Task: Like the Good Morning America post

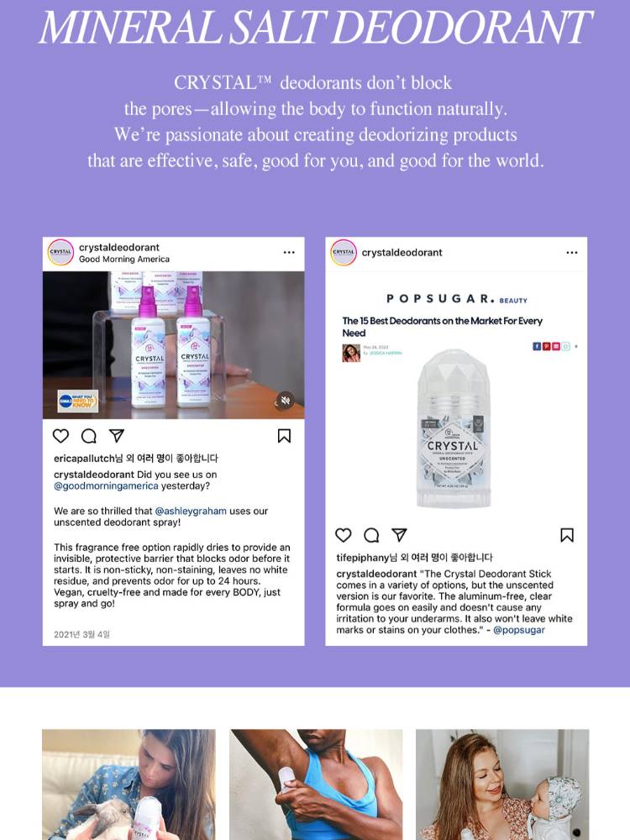Action: (60, 436)
